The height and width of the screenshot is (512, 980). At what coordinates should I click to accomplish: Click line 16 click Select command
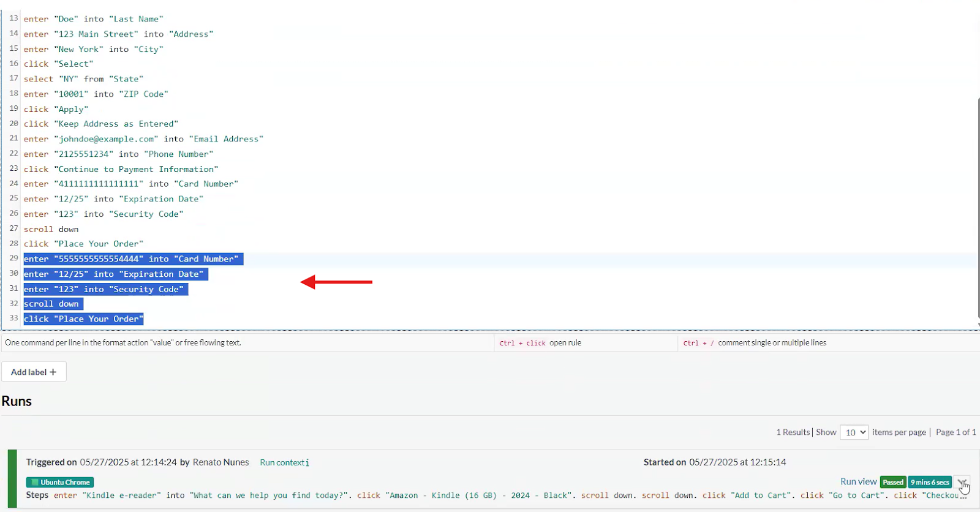coord(59,64)
